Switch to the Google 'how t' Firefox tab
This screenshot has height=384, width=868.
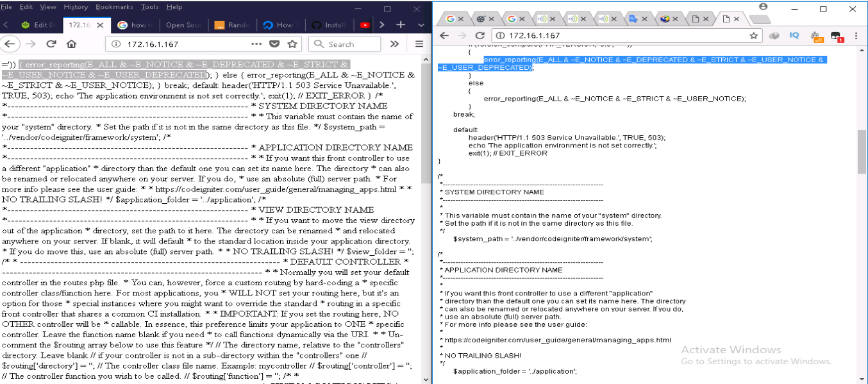click(x=135, y=25)
